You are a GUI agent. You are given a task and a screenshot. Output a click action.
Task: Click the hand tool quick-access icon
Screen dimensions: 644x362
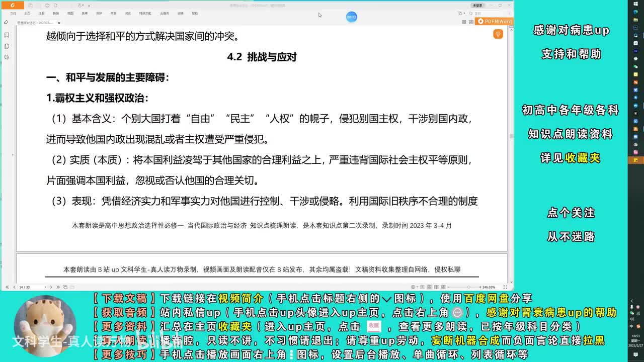pyautogui.click(x=79, y=5)
